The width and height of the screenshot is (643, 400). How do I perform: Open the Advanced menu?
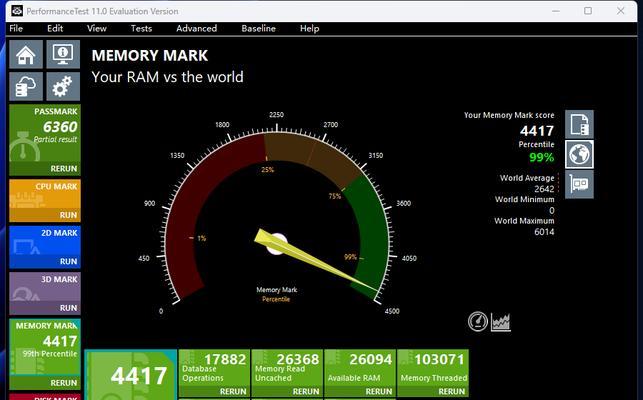click(196, 28)
